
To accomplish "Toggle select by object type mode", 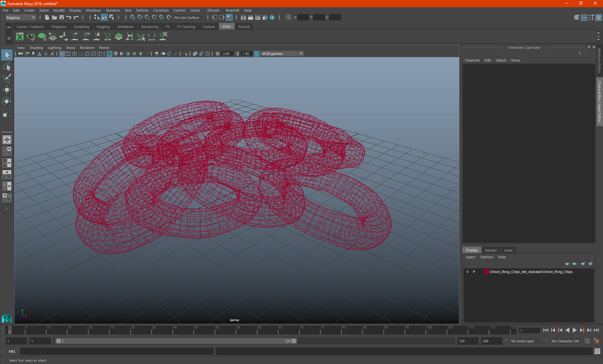I will pyautogui.click(x=104, y=18).
